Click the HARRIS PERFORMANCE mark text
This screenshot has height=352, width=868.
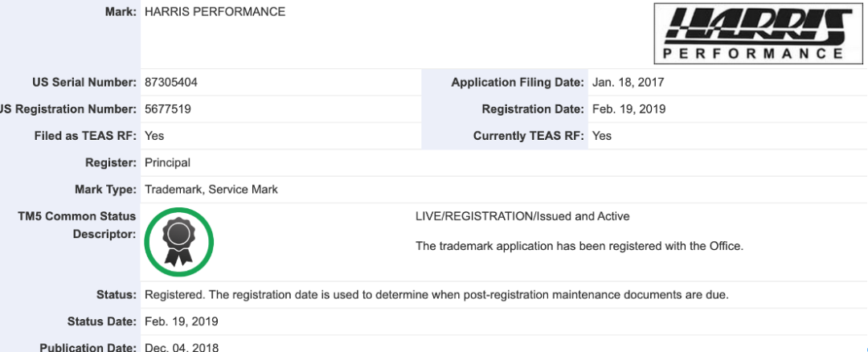(215, 11)
